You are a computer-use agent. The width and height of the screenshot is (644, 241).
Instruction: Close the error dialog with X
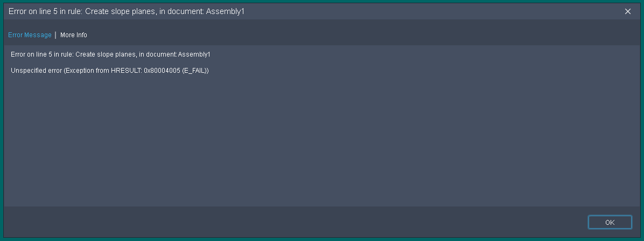(x=628, y=11)
